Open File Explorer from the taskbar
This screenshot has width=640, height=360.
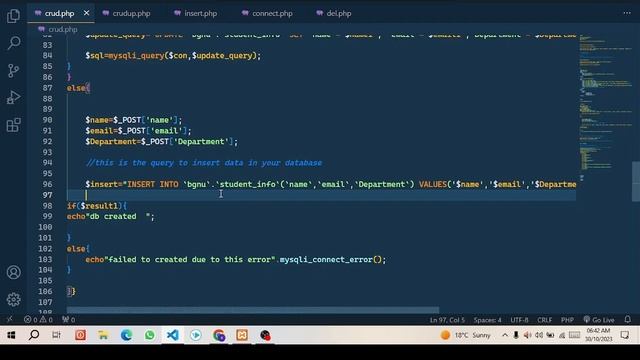[103, 335]
